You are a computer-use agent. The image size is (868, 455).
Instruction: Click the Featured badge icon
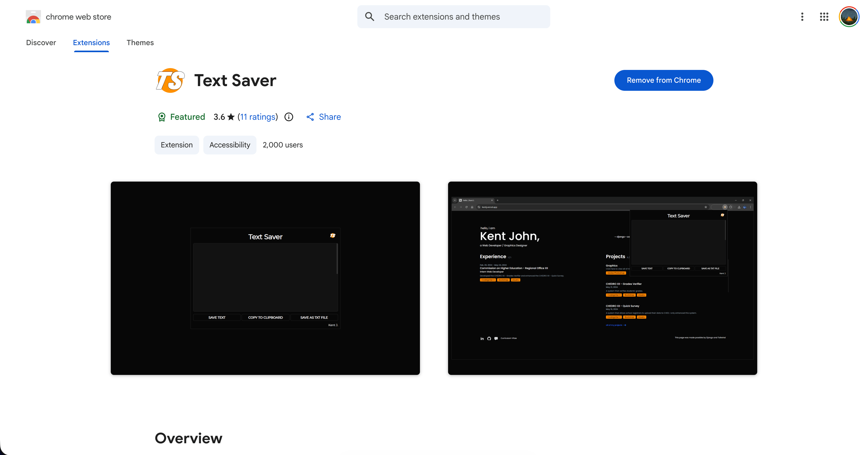(x=162, y=117)
